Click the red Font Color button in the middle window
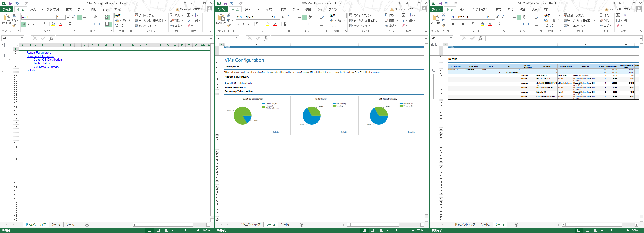 tap(275, 24)
